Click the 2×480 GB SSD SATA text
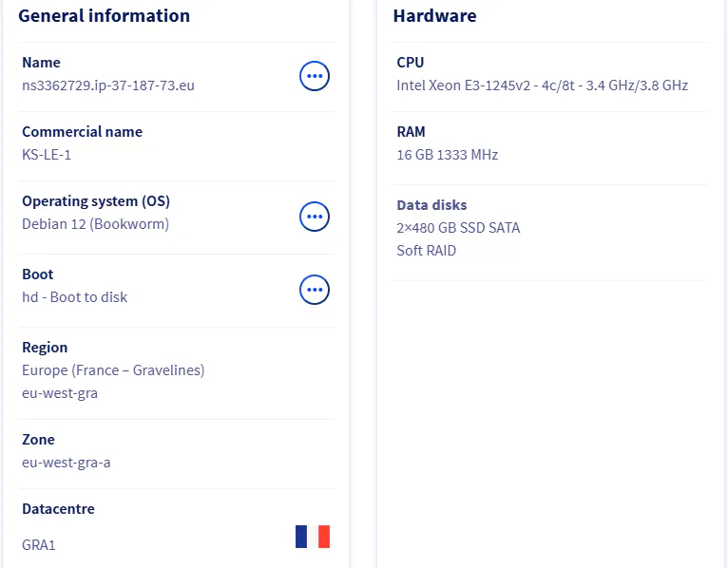Image resolution: width=728 pixels, height=568 pixels. (x=458, y=228)
